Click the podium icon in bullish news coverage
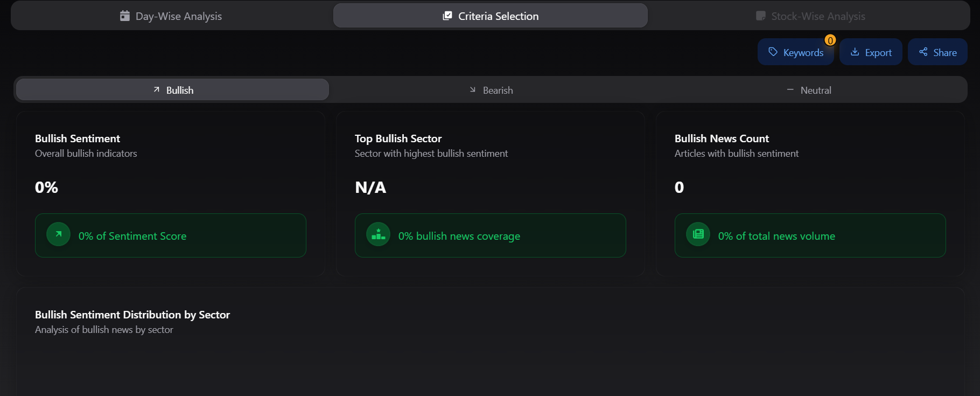 click(378, 234)
